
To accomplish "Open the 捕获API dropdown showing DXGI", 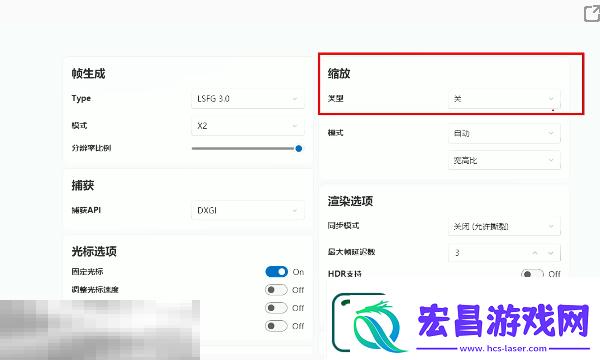I will (248, 210).
